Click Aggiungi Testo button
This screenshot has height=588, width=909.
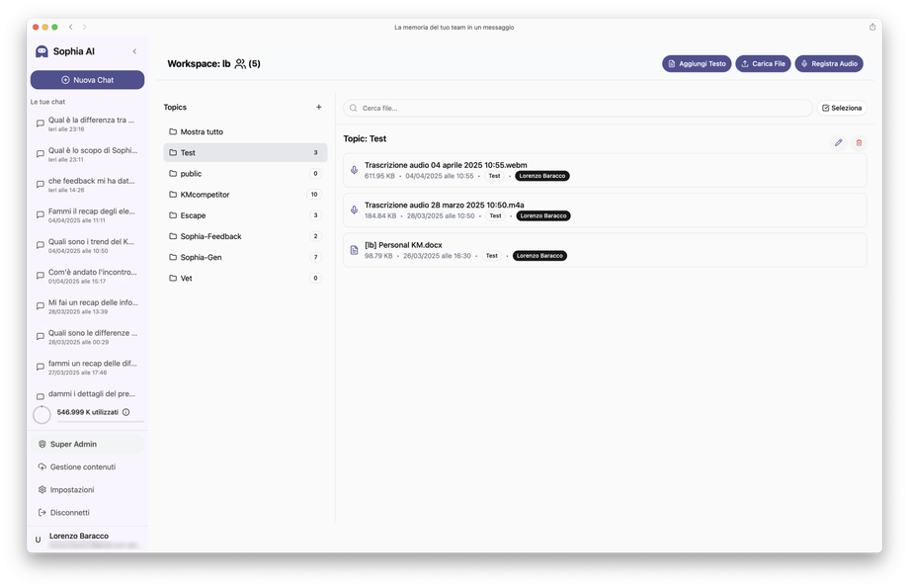pos(697,64)
